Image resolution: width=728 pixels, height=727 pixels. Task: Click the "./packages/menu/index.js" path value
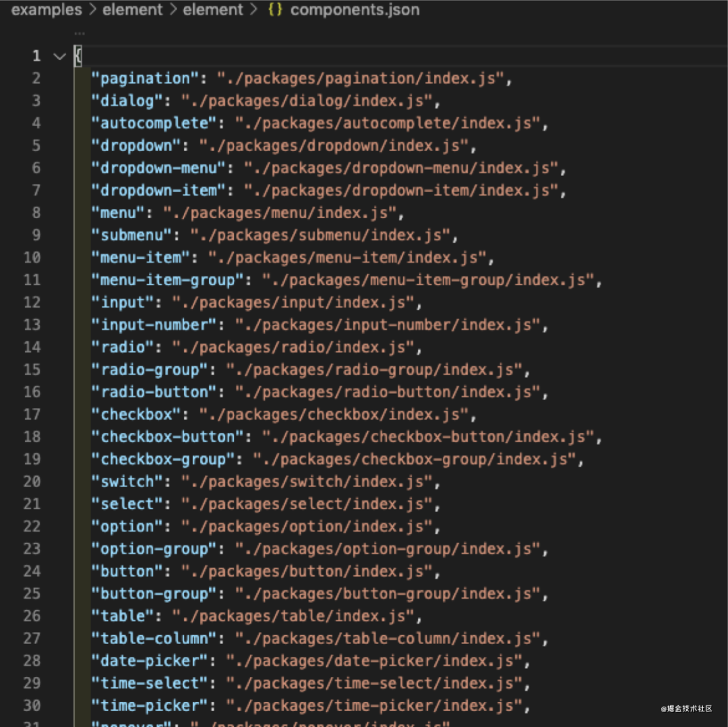tap(280, 212)
